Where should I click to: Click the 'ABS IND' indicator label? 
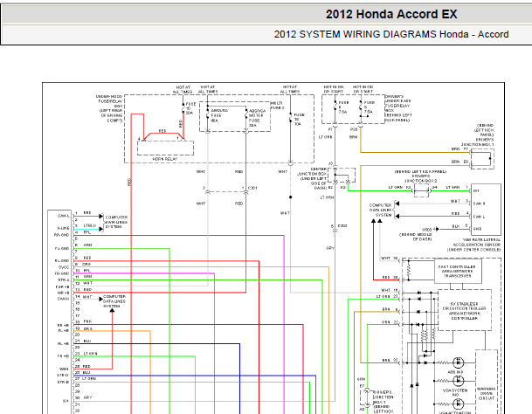tap(455, 372)
